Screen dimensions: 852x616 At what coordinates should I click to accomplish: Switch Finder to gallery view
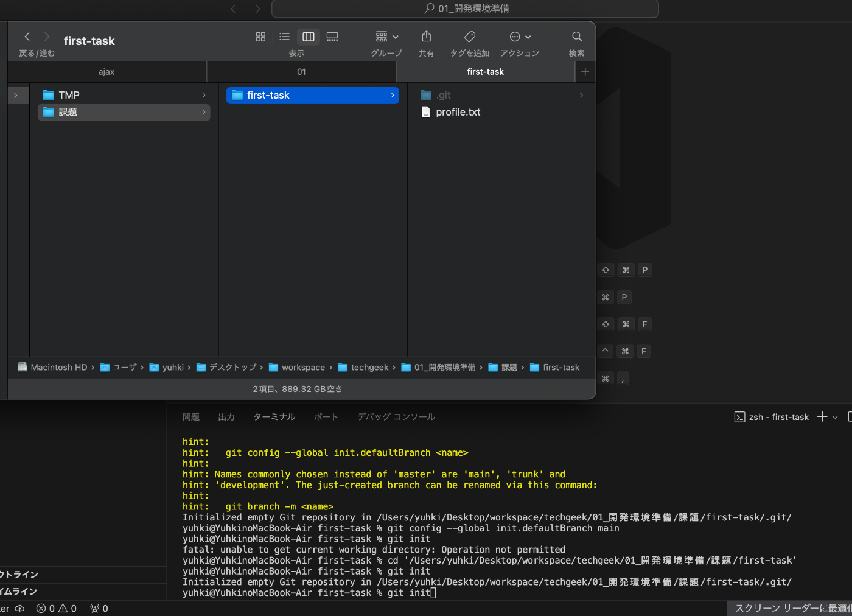[x=332, y=37]
